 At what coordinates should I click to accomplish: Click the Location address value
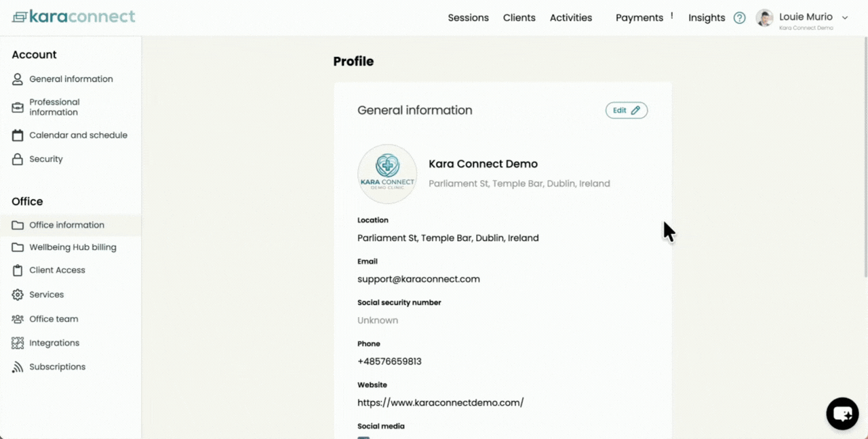tap(448, 238)
